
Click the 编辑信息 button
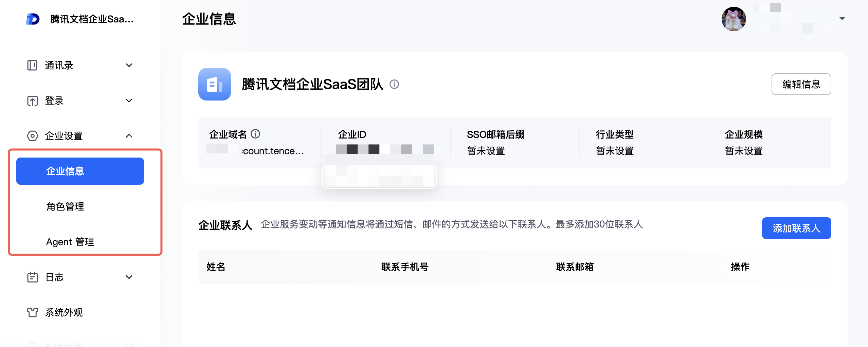[801, 84]
